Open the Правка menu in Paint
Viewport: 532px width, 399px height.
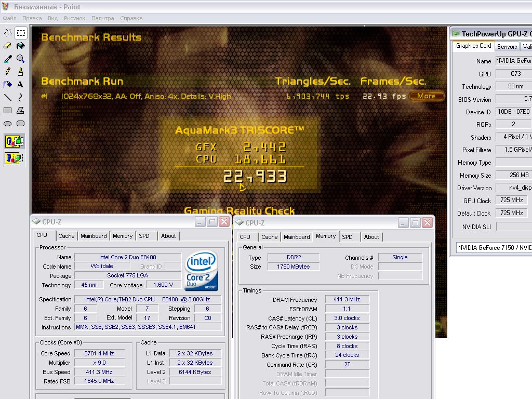click(x=32, y=18)
